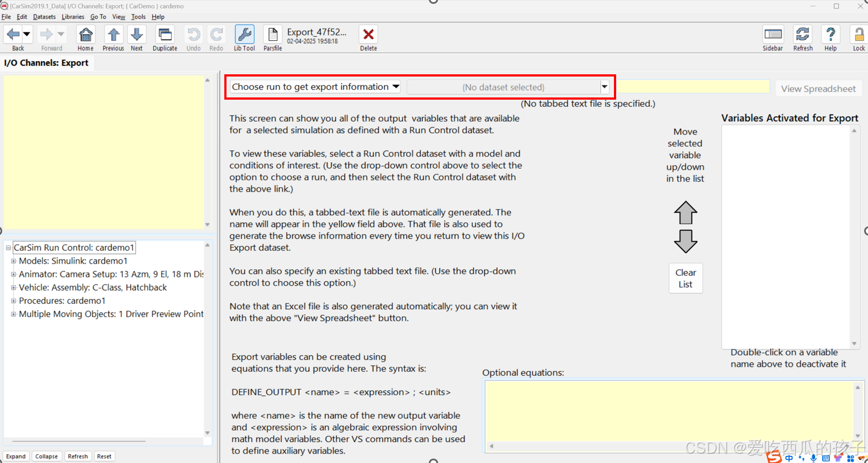Viewport: 868px width, 463px height.
Task: Move selected variable down with arrow
Action: pos(686,241)
